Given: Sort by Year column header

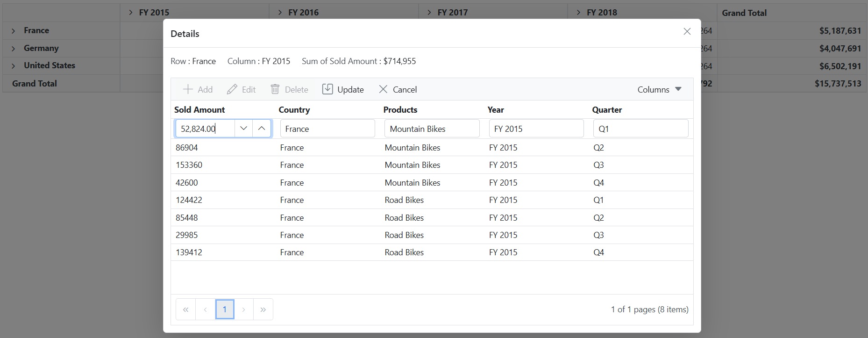Looking at the screenshot, I should (496, 110).
